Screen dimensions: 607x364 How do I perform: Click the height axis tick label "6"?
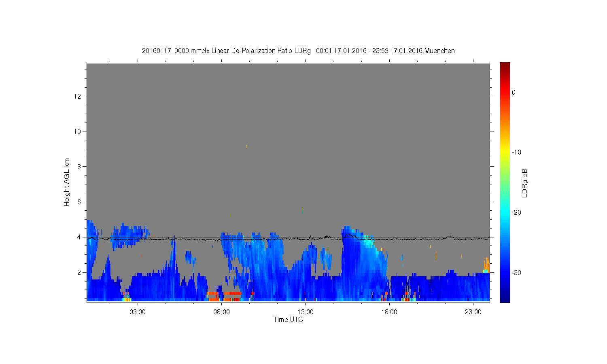[x=79, y=202]
